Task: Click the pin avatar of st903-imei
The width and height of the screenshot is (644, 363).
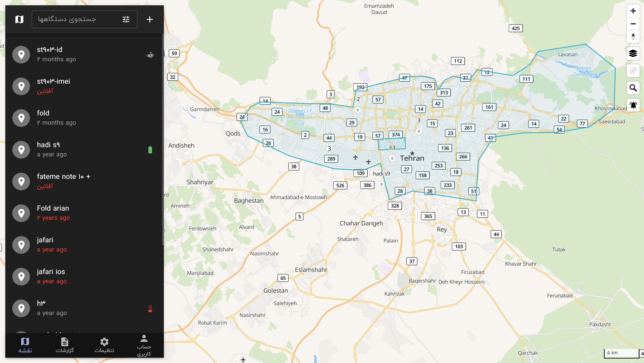Action: pos(21,86)
